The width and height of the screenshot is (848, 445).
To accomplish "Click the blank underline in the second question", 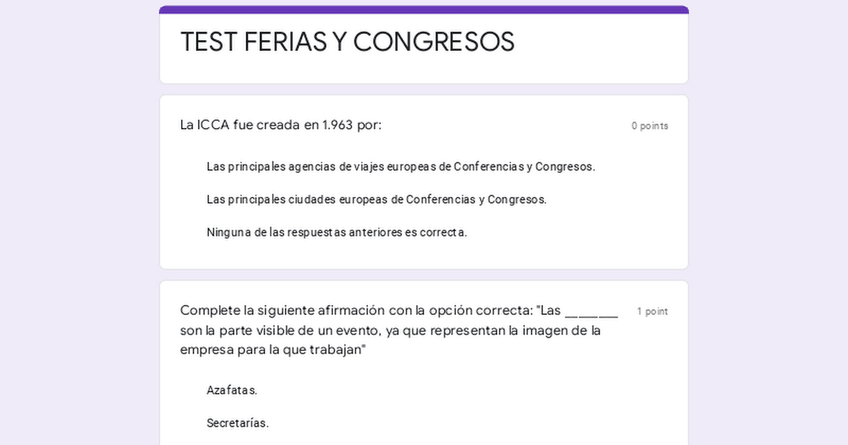I will pyautogui.click(x=591, y=312).
